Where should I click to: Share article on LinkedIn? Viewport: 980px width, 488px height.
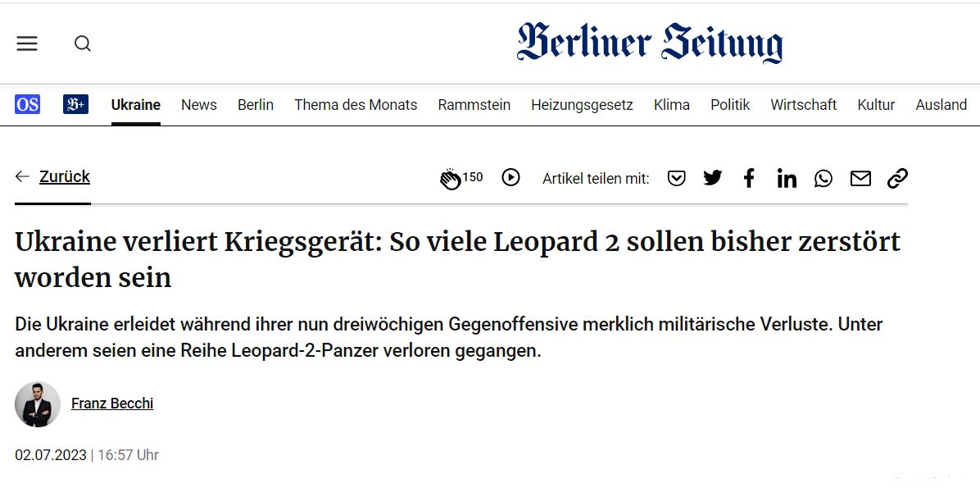pyautogui.click(x=787, y=178)
